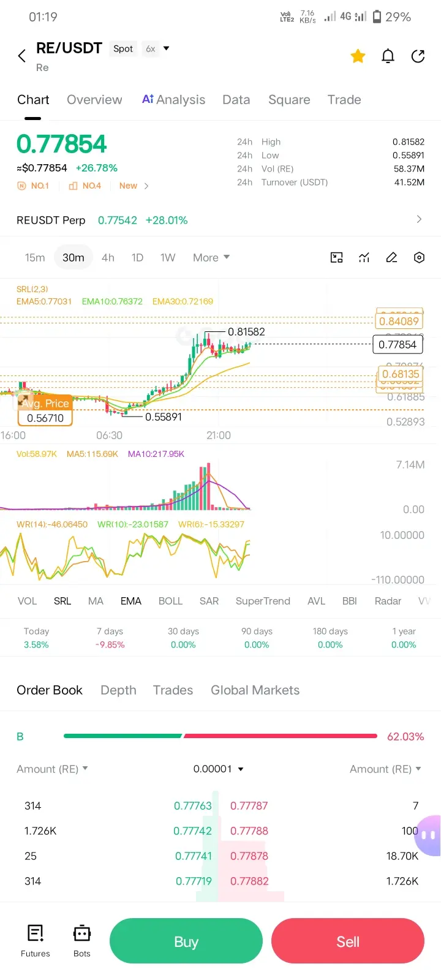Viewport: 441px width, 980px height.
Task: Select the drawing pencil tool
Action: [391, 258]
